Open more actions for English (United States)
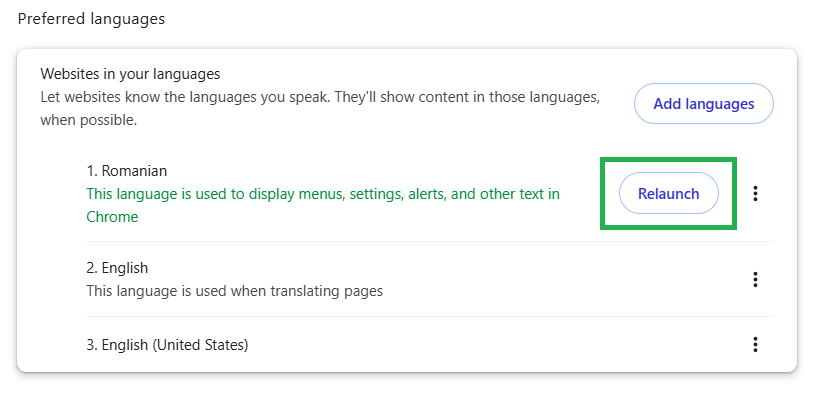Screen dimensions: 816x400 (x=755, y=344)
